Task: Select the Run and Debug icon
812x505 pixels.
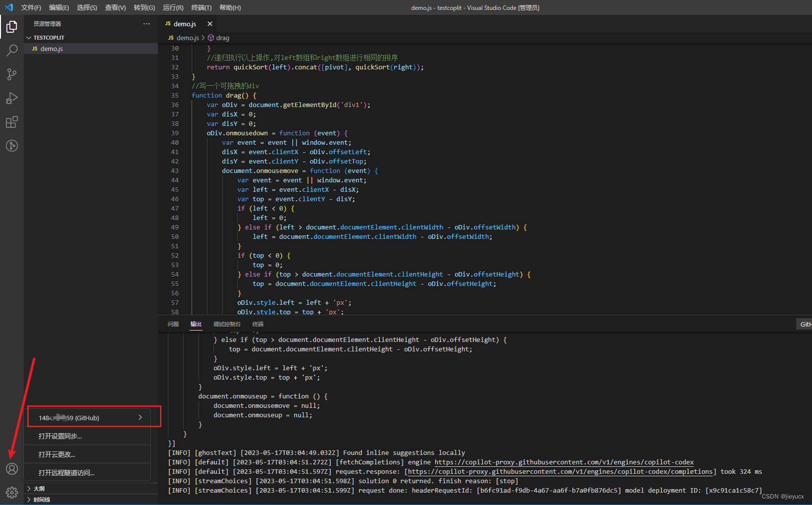Action: click(11, 98)
